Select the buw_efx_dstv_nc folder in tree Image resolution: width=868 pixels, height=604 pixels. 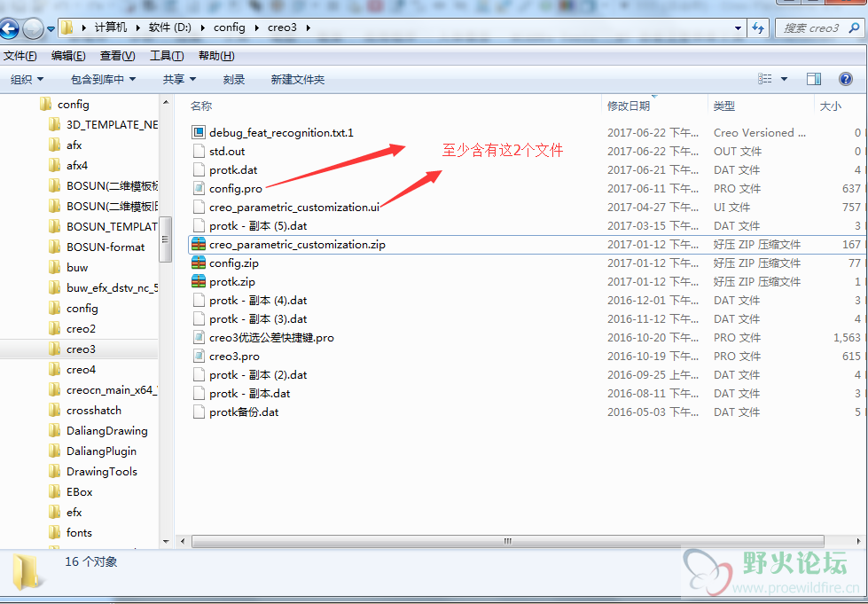pos(113,288)
